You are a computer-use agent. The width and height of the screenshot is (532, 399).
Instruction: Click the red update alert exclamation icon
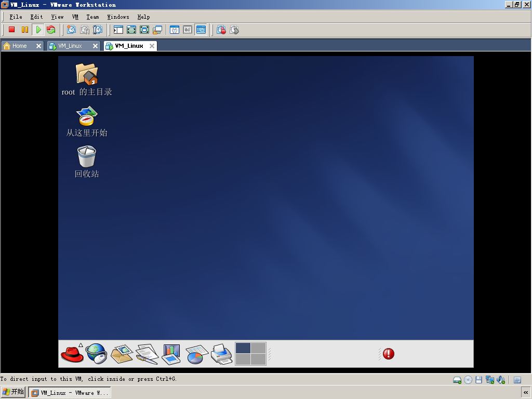tap(389, 354)
